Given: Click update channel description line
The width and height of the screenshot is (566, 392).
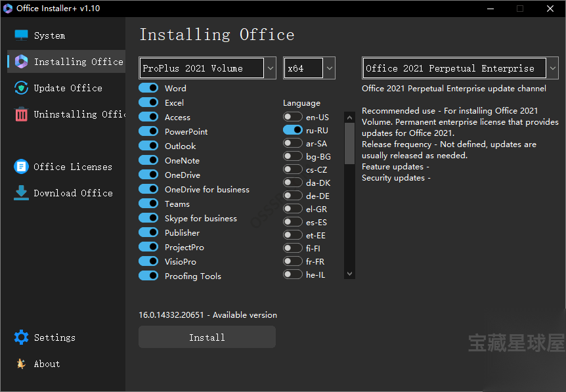Looking at the screenshot, I should coord(454,89).
